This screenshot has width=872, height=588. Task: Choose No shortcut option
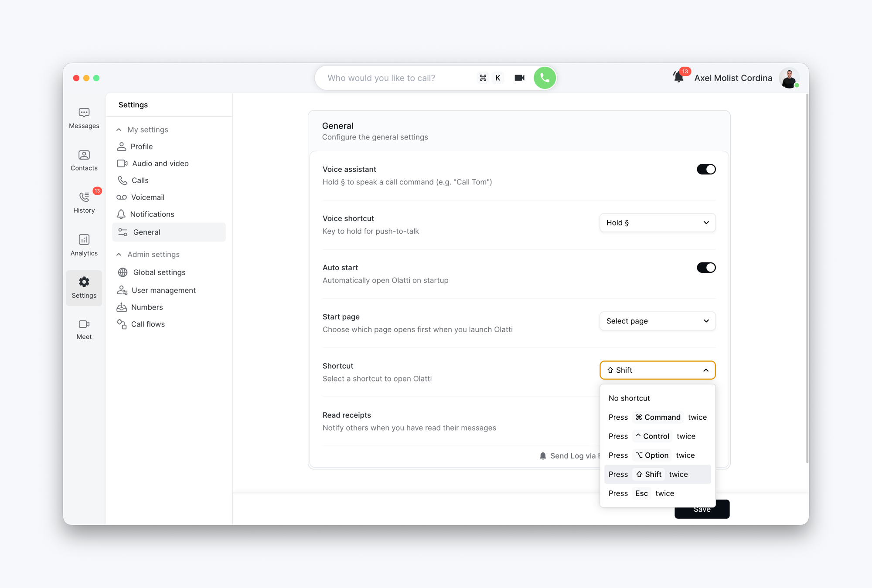pyautogui.click(x=657, y=398)
